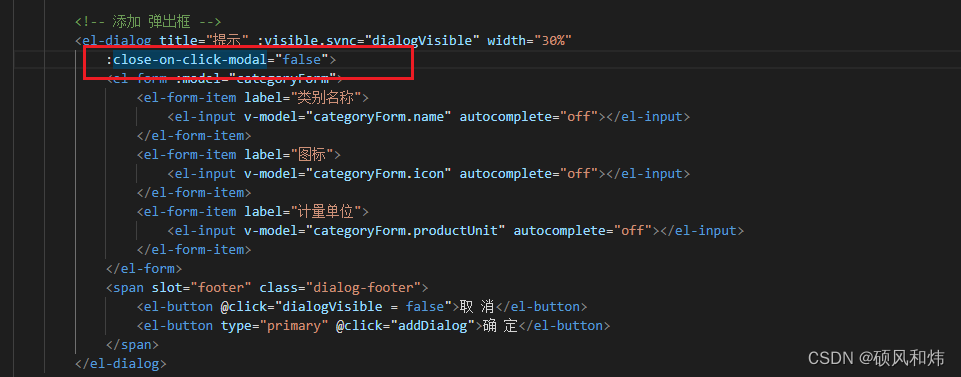This screenshot has height=377, width=961.
Task: Click the closing el-form tag
Action: pos(144,268)
